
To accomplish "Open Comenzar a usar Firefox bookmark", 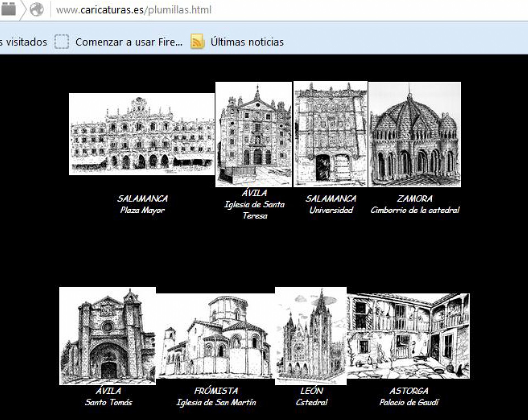I will (x=129, y=42).
